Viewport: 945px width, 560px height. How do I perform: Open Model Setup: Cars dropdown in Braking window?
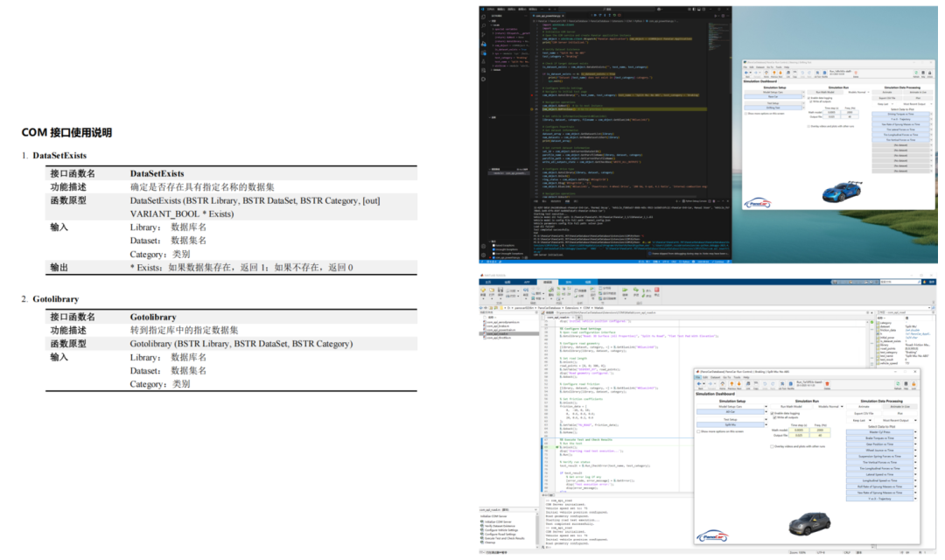click(766, 406)
